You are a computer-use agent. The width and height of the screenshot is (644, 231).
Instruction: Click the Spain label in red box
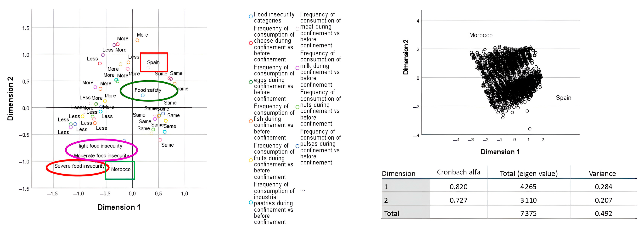[x=153, y=63]
